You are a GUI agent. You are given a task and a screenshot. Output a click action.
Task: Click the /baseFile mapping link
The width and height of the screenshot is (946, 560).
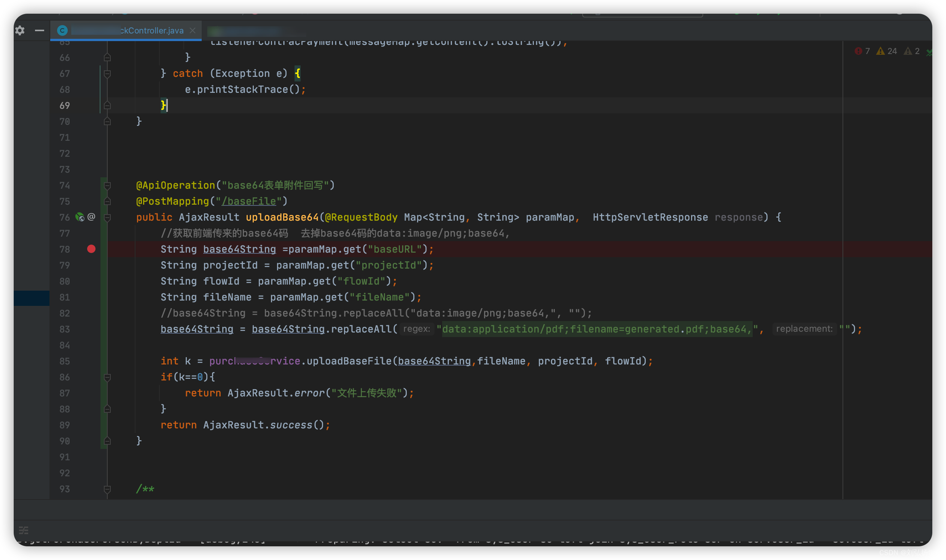coord(249,201)
